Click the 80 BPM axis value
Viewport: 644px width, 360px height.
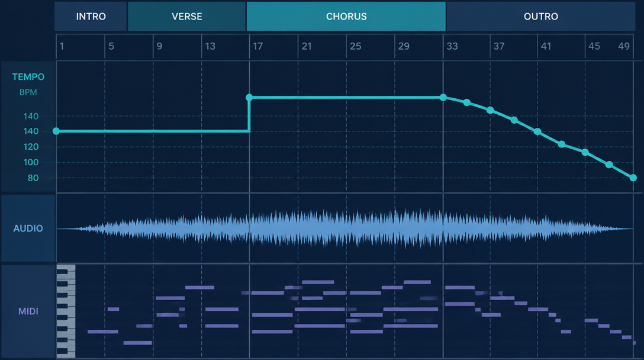pos(33,178)
